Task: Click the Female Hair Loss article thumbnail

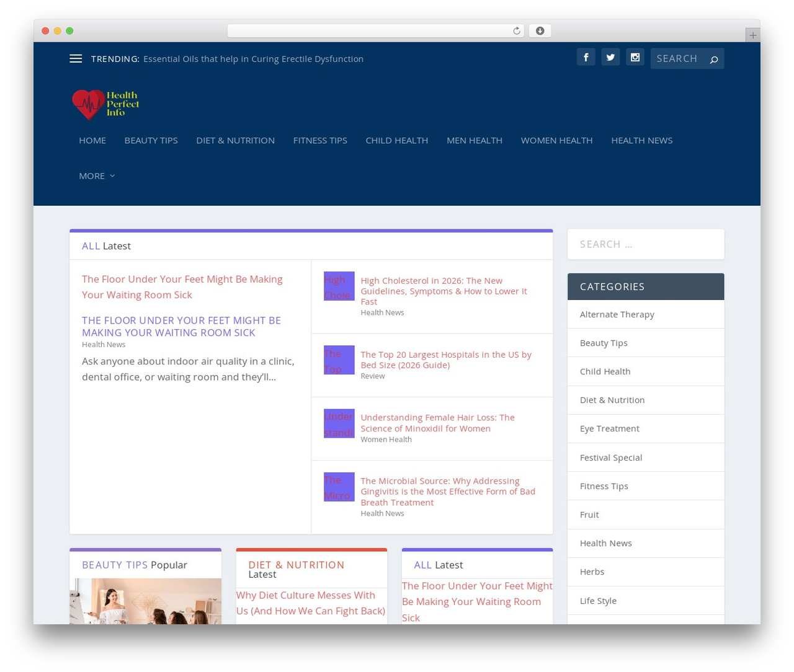Action: tap(339, 423)
